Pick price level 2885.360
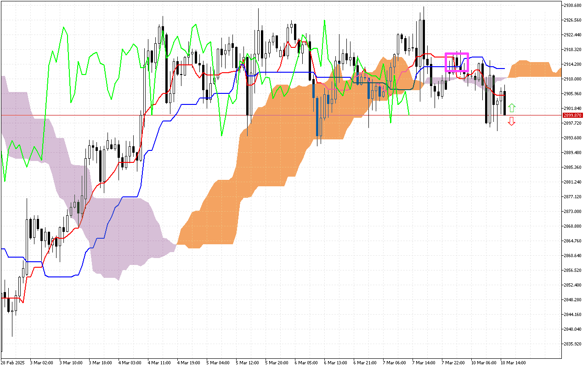 click(x=573, y=167)
